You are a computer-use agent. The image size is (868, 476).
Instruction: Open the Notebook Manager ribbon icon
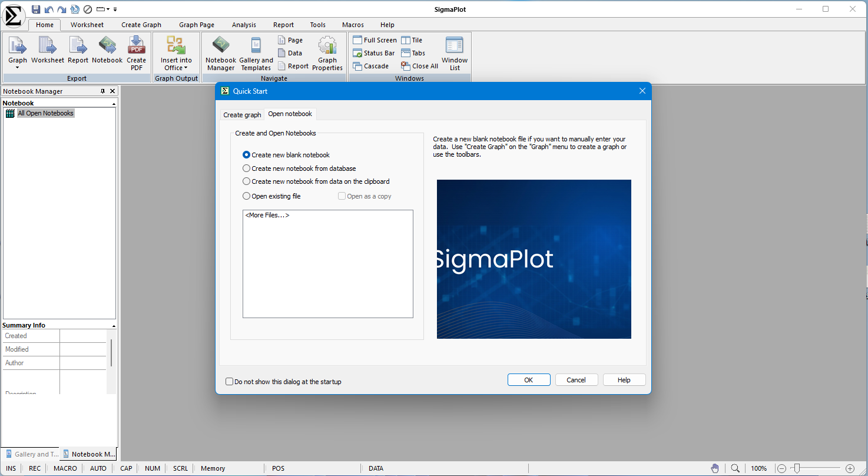221,53
